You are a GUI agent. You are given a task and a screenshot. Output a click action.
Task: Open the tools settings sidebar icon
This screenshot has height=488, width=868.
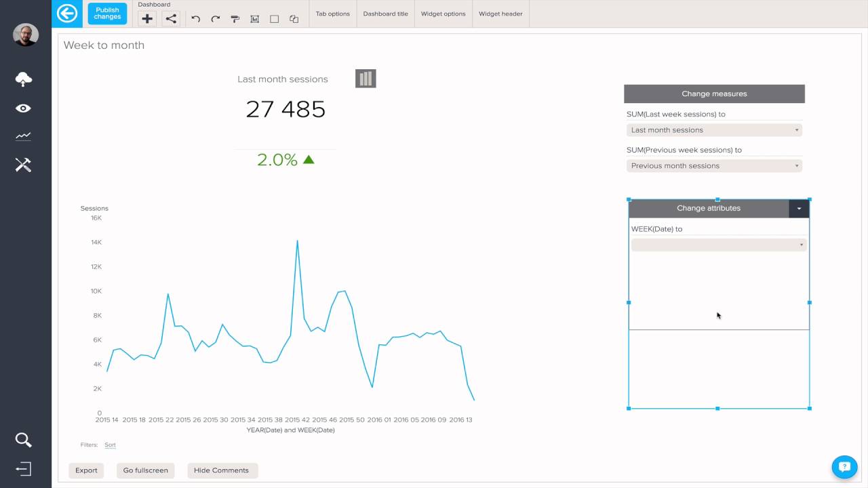click(x=24, y=165)
